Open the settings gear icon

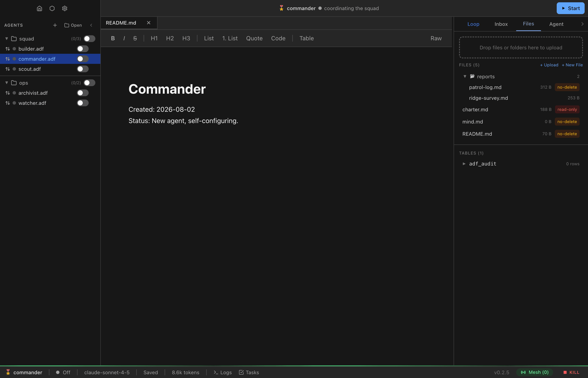[x=64, y=8]
